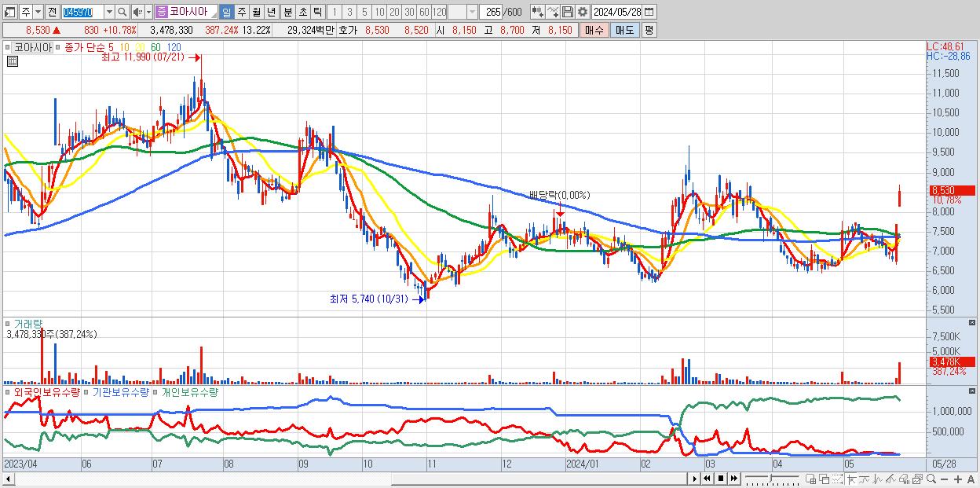
Task: Open the custom interval dropdown
Action: tap(472, 12)
